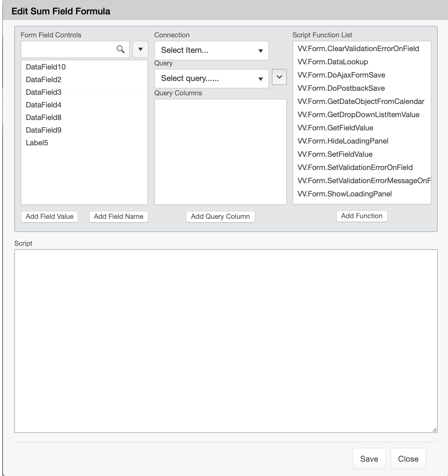This screenshot has height=476, width=448.
Task: Click inside the Script text area
Action: pos(226,341)
